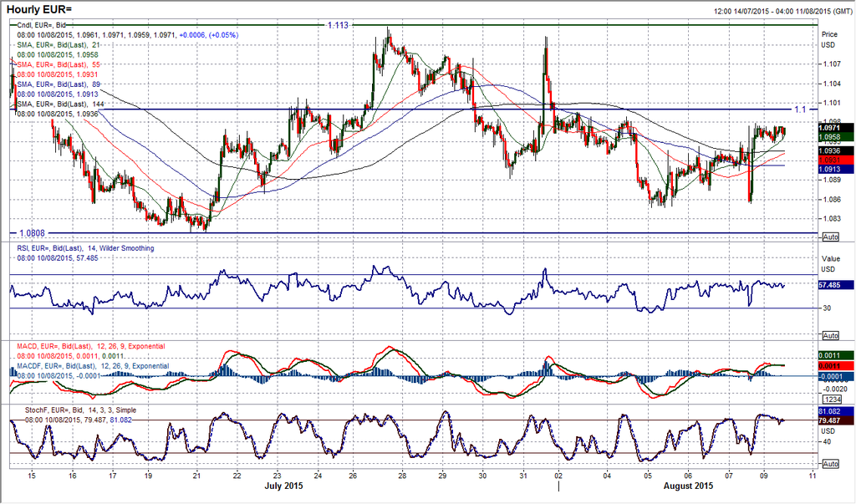
Task: Click the SMA 21 indicator label
Action: click(59, 45)
